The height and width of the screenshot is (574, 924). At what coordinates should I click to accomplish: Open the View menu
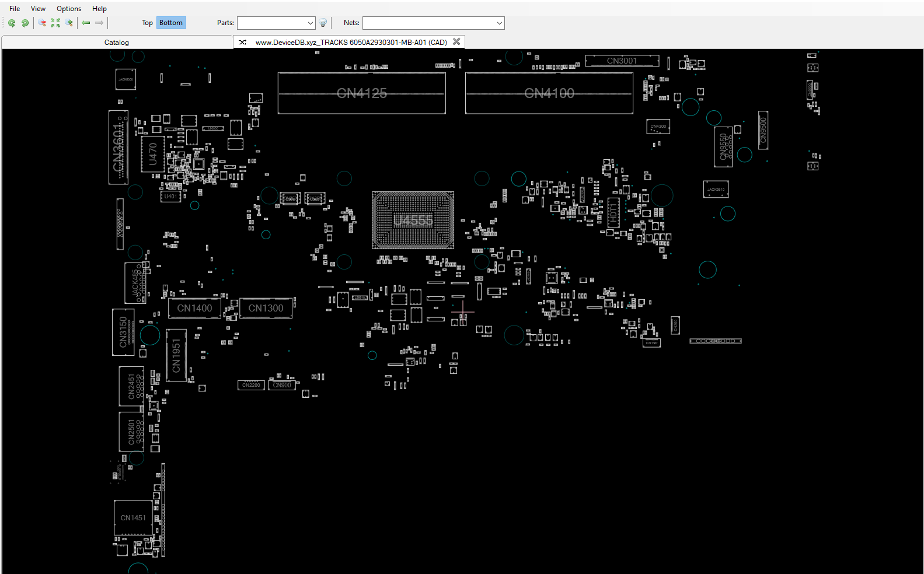pyautogui.click(x=38, y=9)
